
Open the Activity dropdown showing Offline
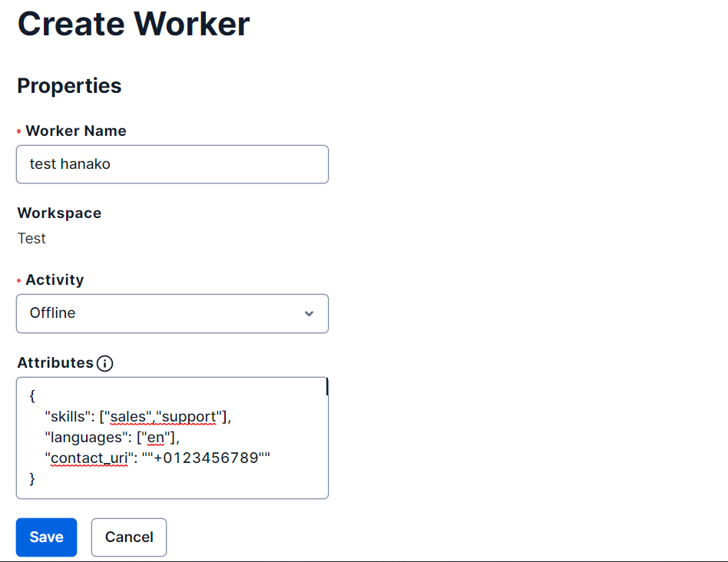172,314
